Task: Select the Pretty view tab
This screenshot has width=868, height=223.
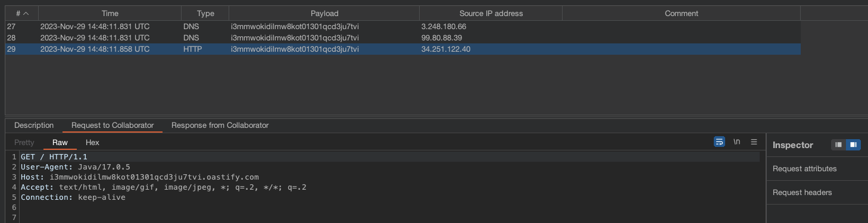Action: tap(24, 143)
